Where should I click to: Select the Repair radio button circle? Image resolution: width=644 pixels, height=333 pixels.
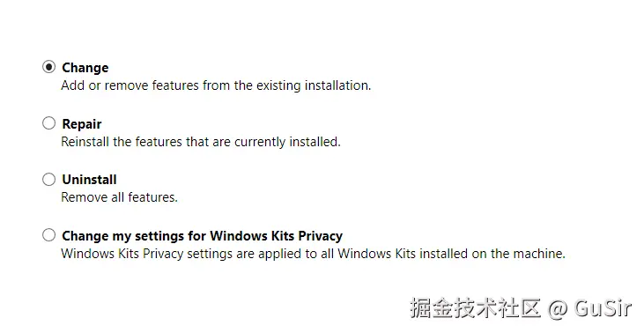pos(48,122)
